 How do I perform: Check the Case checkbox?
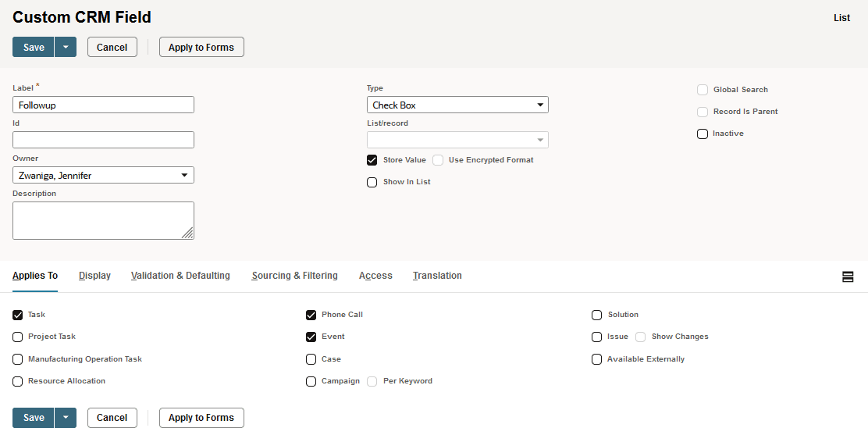click(x=311, y=359)
